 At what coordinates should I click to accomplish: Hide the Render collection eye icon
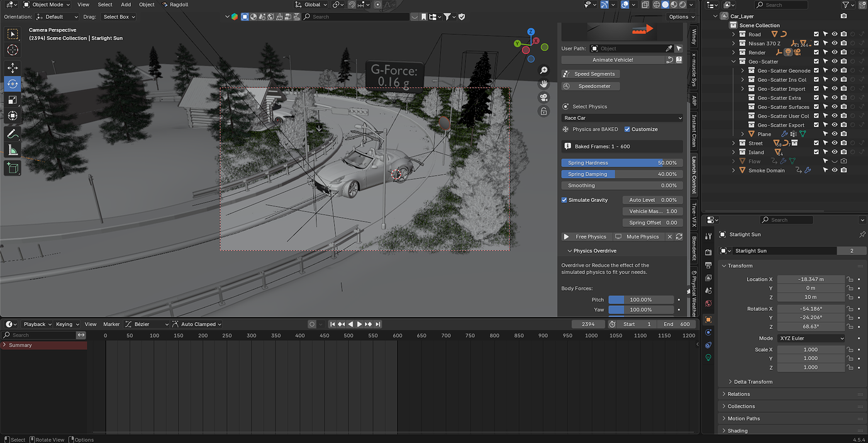point(835,53)
